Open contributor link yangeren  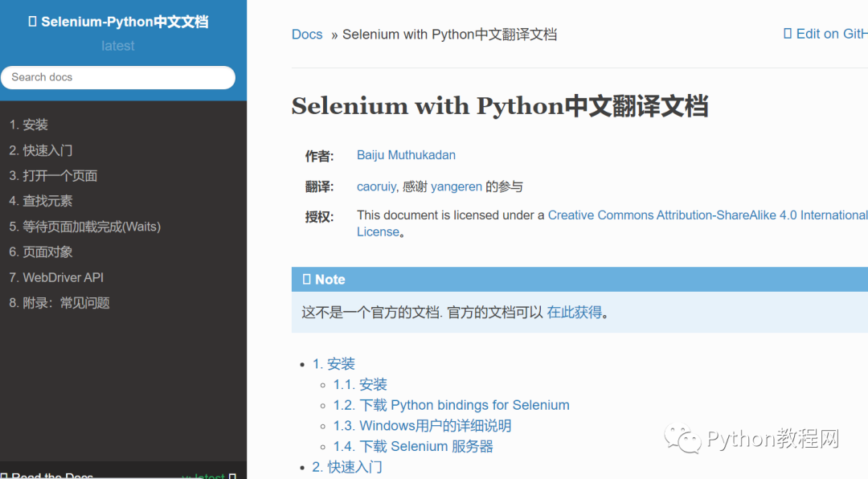[457, 186]
